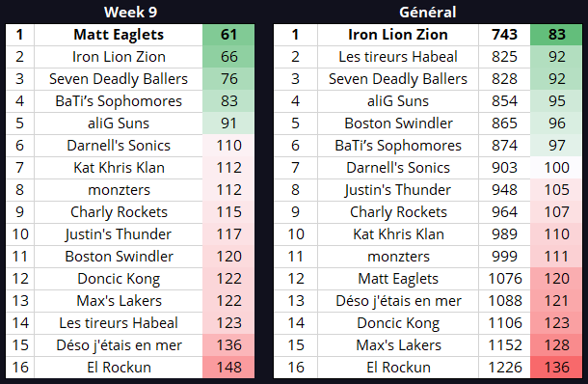Image resolution: width=588 pixels, height=384 pixels.
Task: Select Iron Lion Zion in Général table
Action: 398,35
